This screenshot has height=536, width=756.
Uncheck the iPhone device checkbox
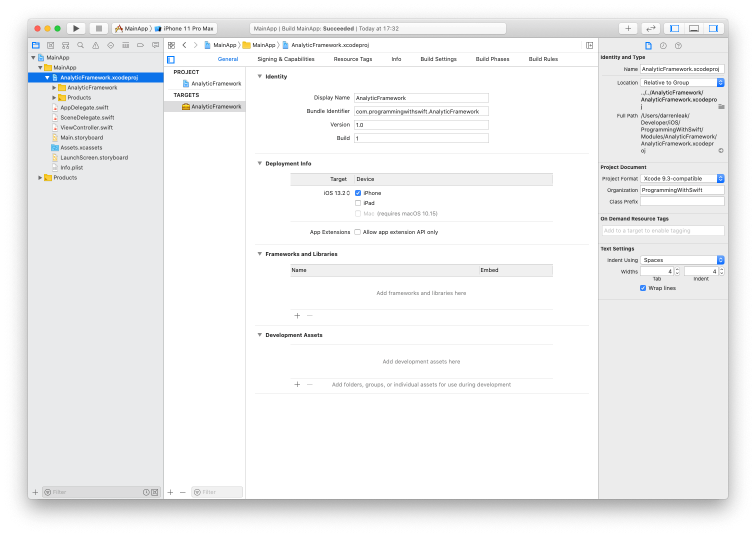tap(358, 193)
